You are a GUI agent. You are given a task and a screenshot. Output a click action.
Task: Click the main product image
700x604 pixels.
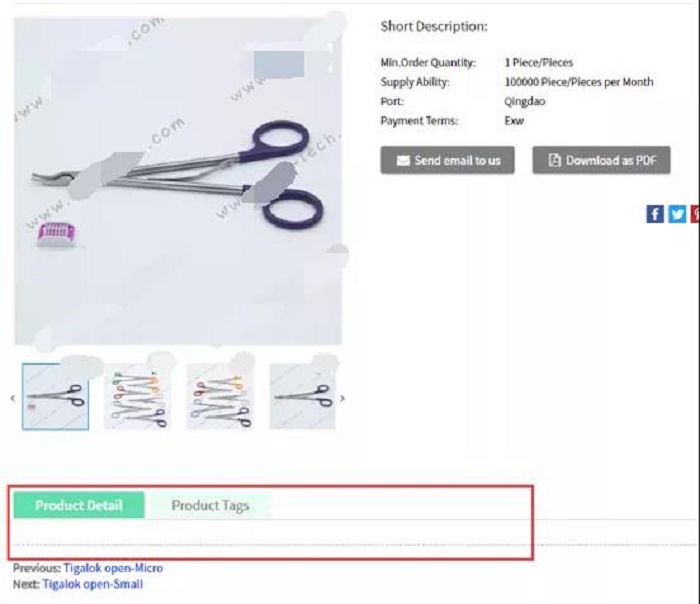(x=178, y=181)
